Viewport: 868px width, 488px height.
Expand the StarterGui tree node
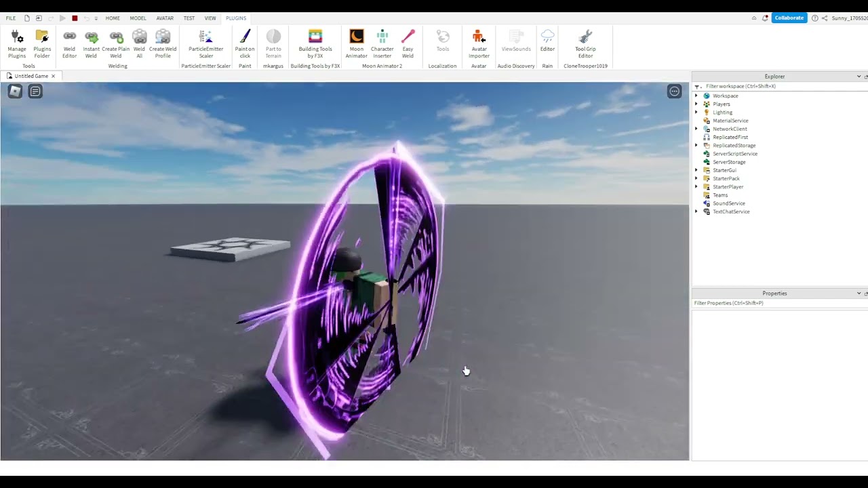coord(696,170)
